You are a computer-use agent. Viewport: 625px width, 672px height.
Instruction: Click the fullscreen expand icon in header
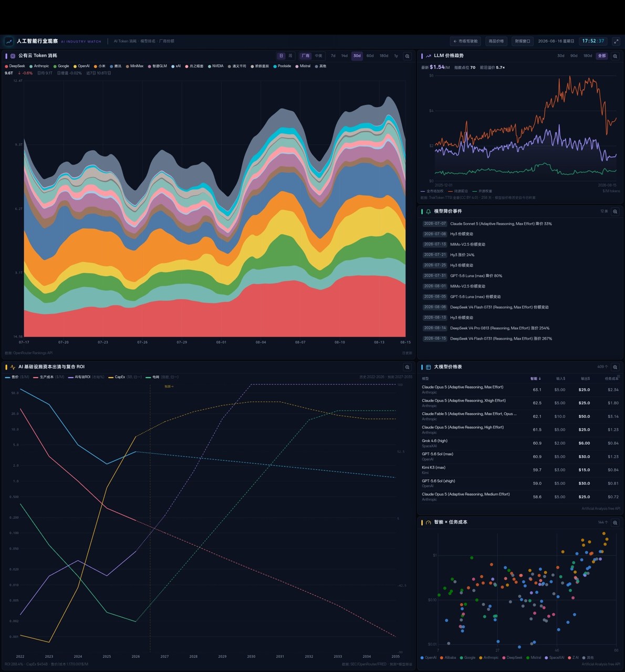click(x=615, y=41)
